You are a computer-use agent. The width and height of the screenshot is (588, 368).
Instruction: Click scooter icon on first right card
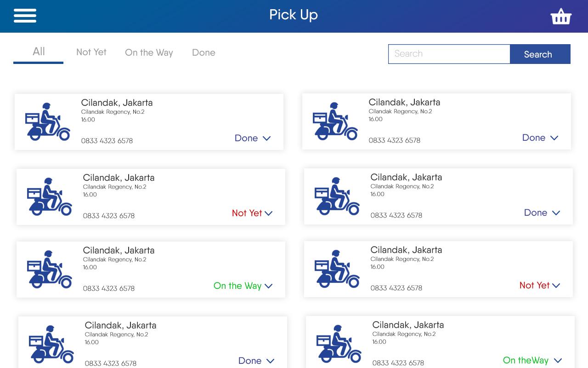click(335, 121)
